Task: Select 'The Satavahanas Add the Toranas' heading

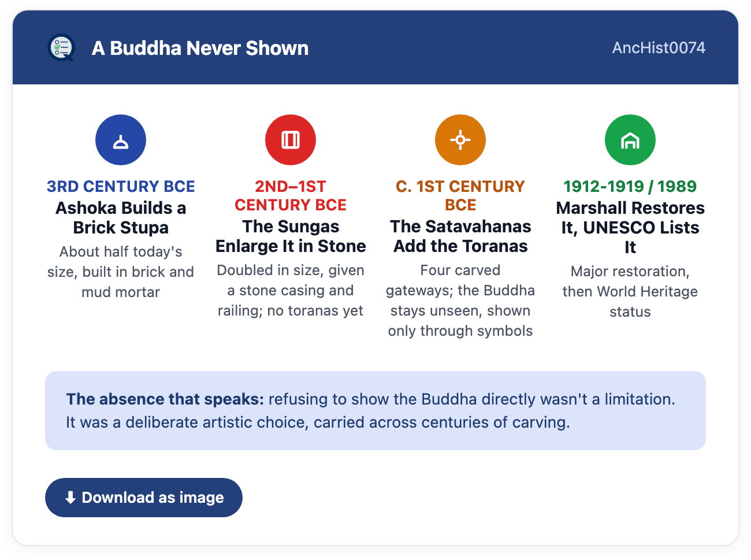Action: pyautogui.click(x=460, y=236)
